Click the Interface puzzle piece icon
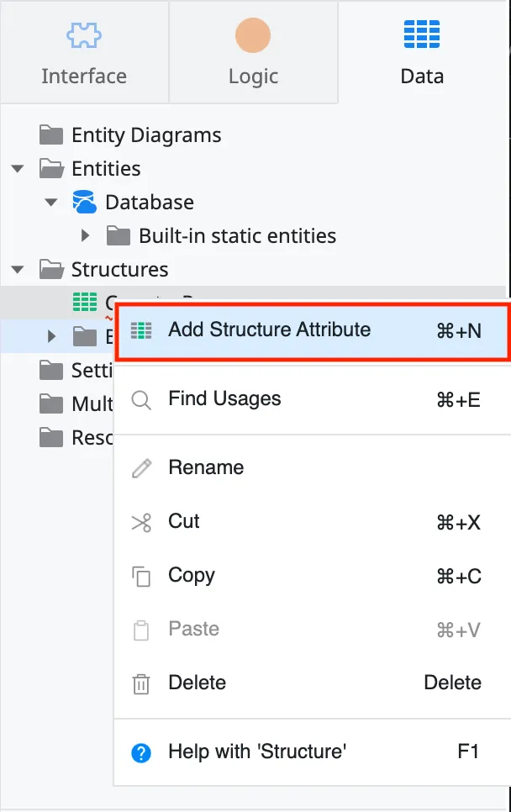 pos(84,34)
